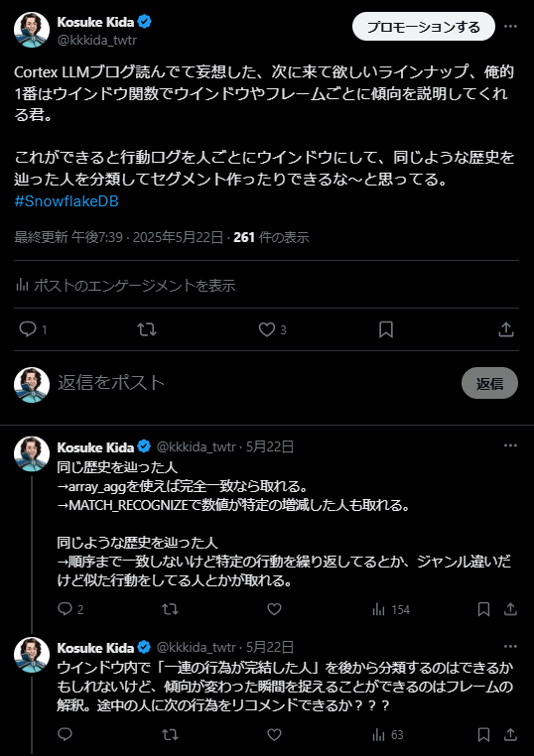Open three-dot menu on the last reply

coord(510,646)
